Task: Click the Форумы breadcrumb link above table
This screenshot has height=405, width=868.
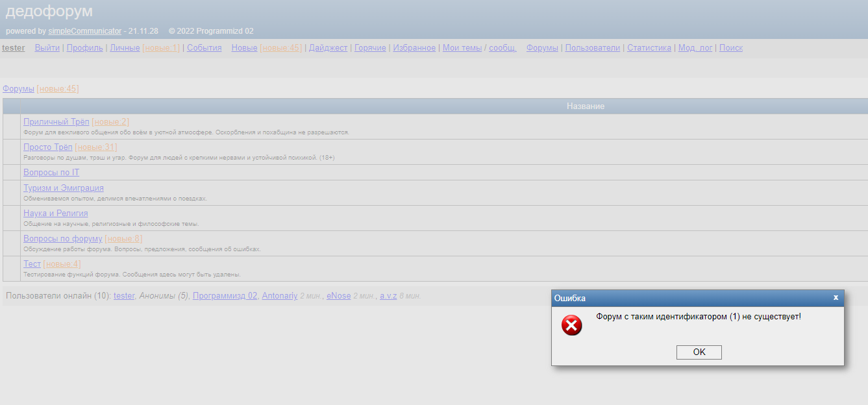Action: [x=18, y=88]
